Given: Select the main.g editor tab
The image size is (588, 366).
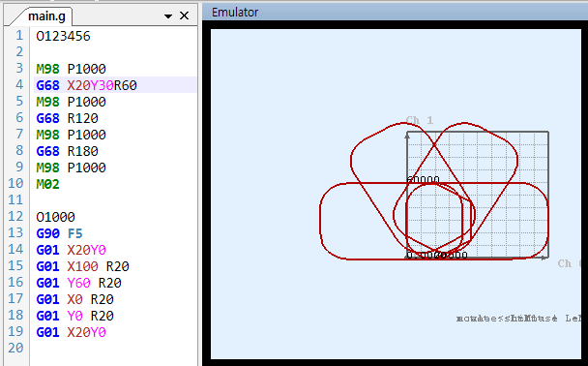Looking at the screenshot, I should pyautogui.click(x=46, y=16).
